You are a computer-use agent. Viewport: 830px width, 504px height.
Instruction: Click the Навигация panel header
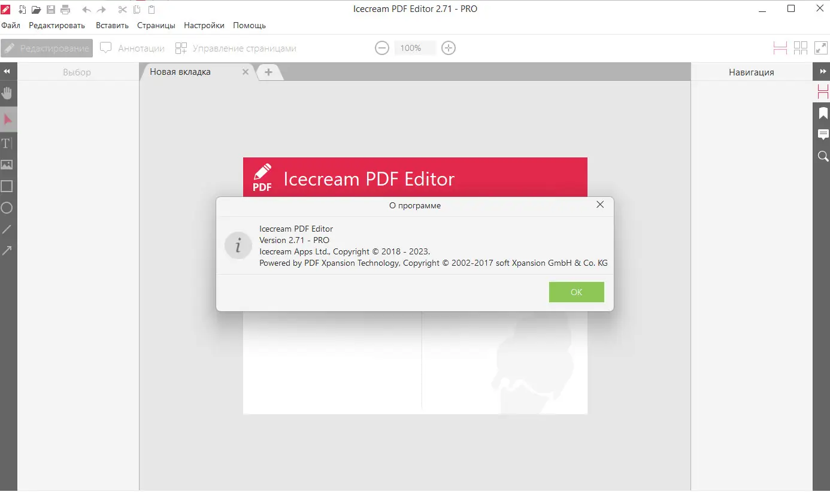[752, 72]
